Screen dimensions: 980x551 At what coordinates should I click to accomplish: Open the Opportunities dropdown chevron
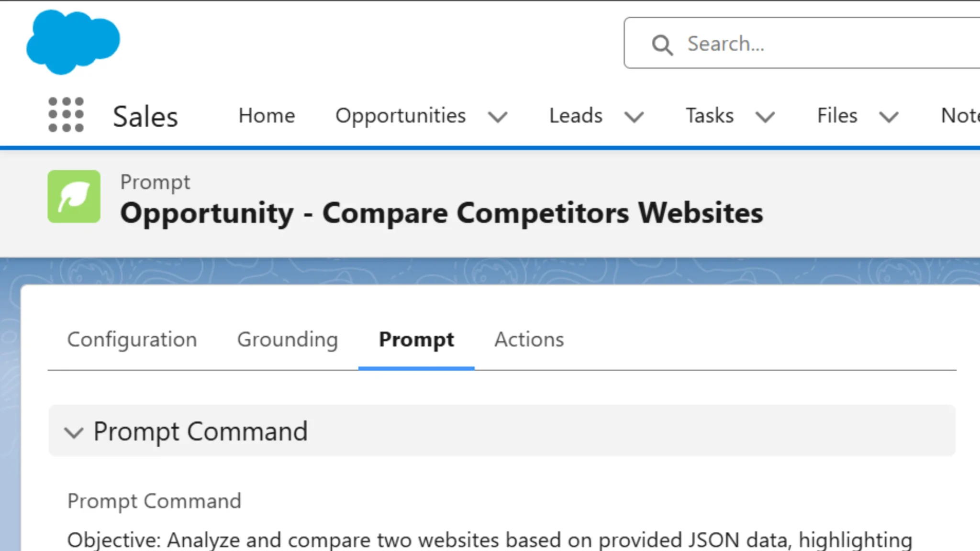coord(498,117)
